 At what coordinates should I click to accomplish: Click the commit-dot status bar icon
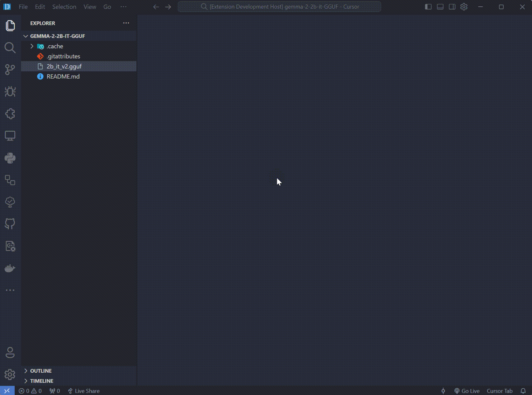coord(443,391)
